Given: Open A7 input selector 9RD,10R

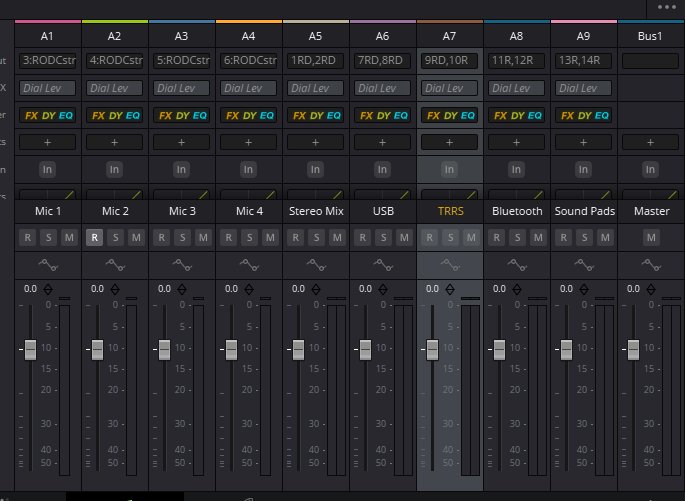Looking at the screenshot, I should [450, 60].
